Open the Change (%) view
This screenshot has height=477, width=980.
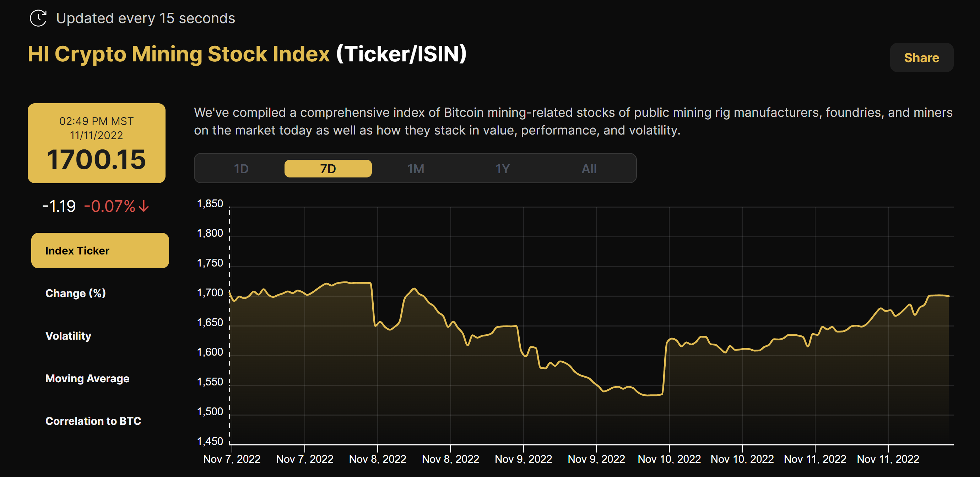(75, 293)
